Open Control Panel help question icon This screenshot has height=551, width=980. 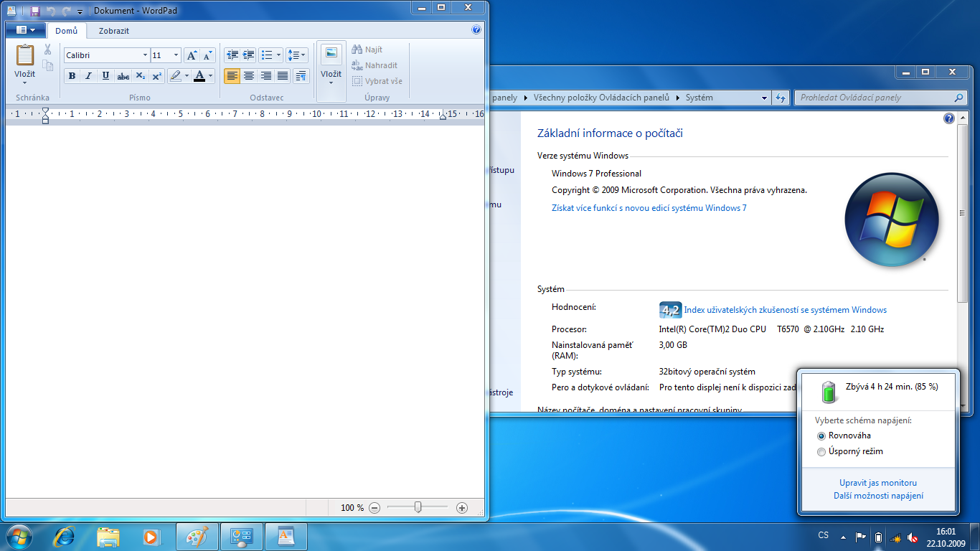pos(949,118)
